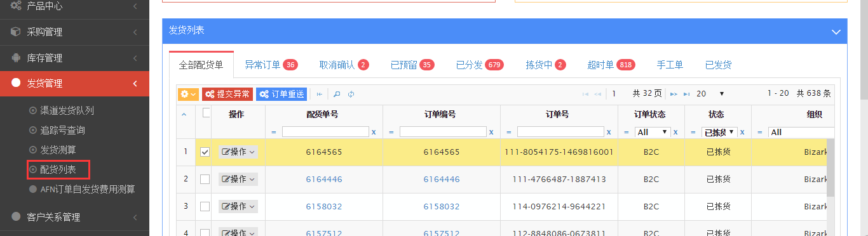Click the sort caret in the row-number header

[184, 115]
